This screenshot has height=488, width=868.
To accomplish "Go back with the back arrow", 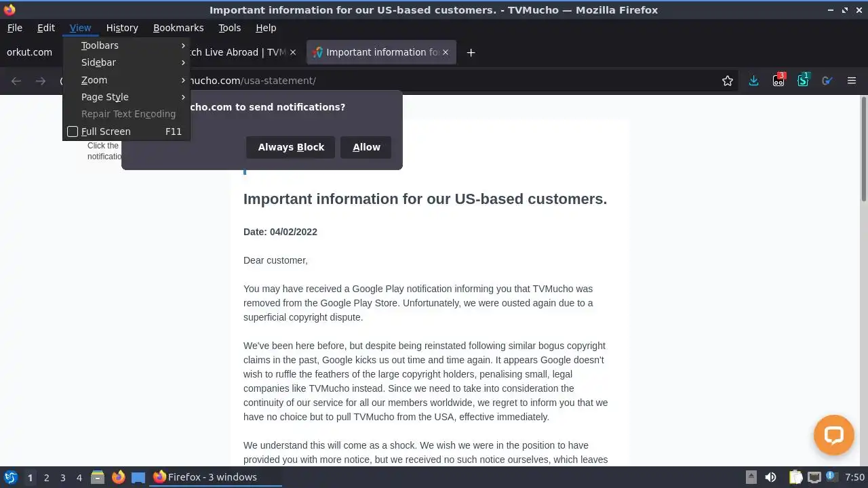I will tap(16, 81).
